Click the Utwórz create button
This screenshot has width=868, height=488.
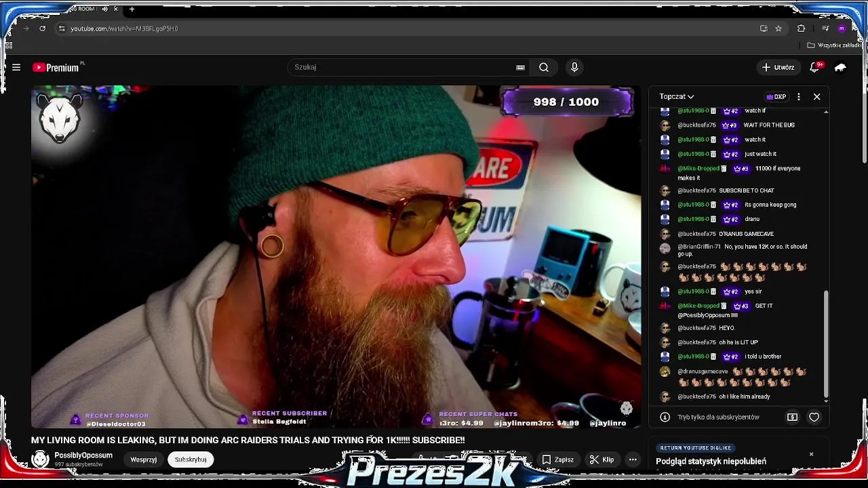click(778, 67)
